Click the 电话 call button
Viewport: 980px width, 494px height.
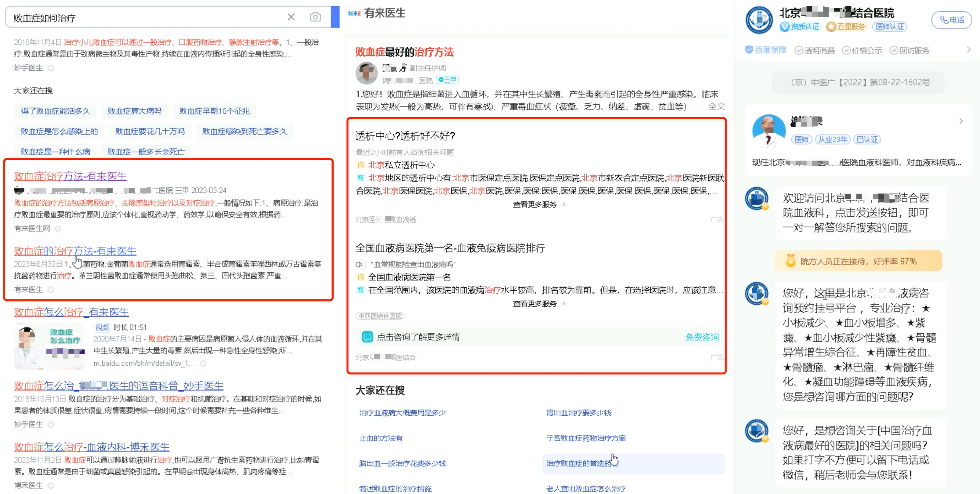[952, 20]
